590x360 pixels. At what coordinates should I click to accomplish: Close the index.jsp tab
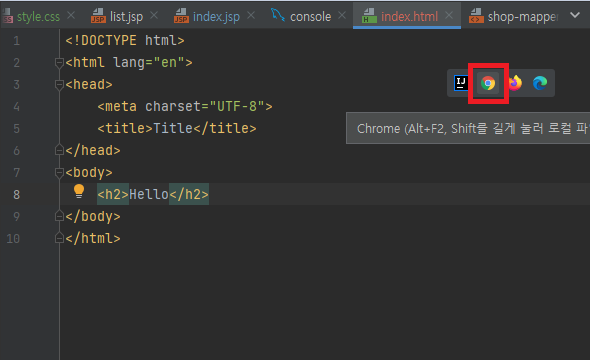tap(251, 16)
